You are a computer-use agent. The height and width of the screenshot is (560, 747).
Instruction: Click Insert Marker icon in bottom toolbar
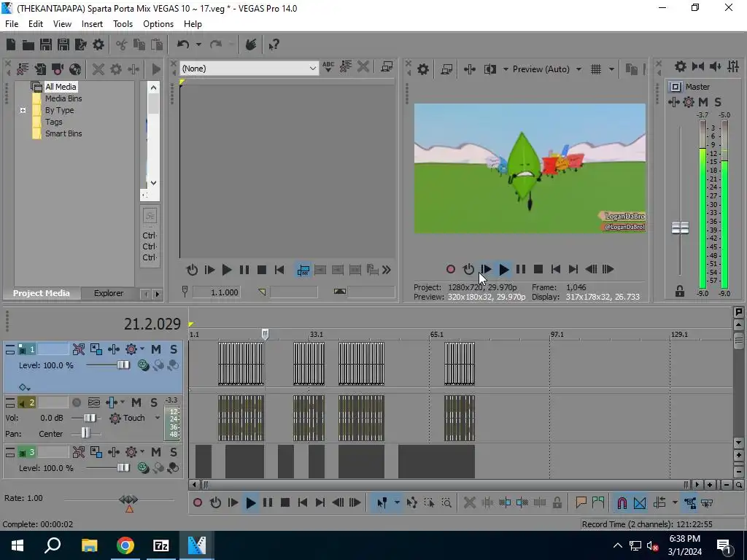(581, 502)
